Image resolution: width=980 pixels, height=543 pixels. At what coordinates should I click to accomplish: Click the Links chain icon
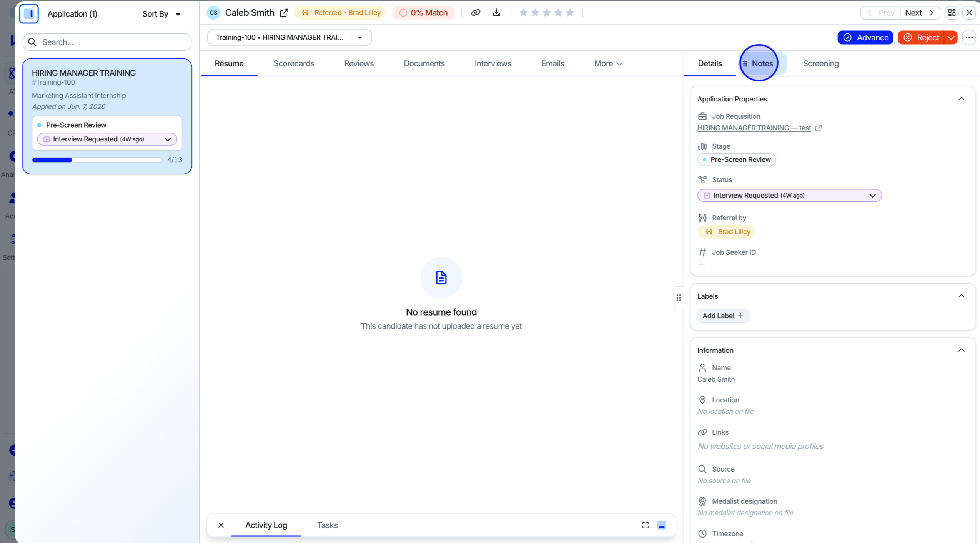(702, 432)
